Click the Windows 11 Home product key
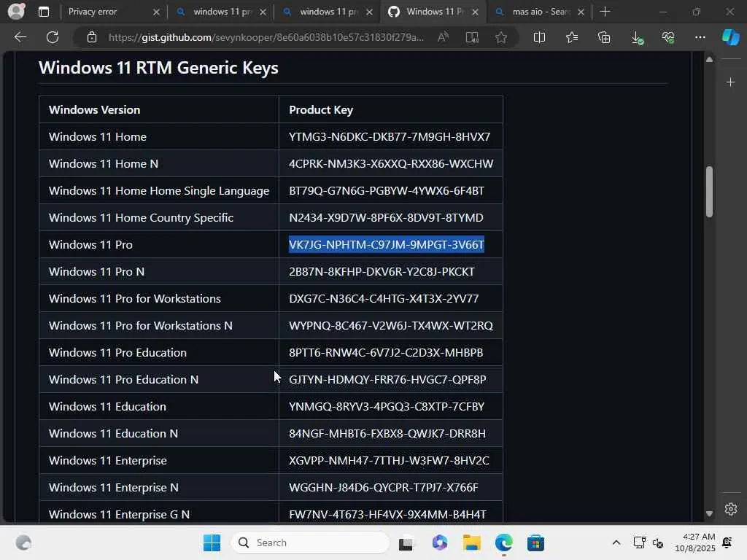 pyautogui.click(x=390, y=137)
